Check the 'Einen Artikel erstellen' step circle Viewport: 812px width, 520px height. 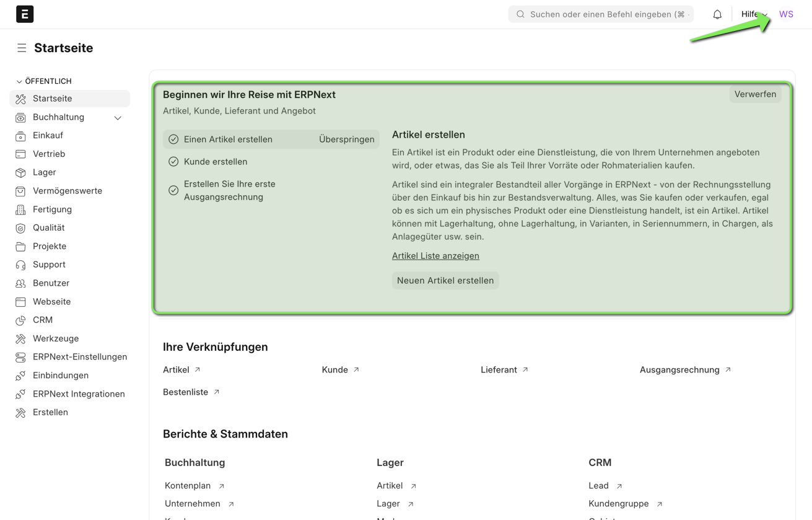point(173,139)
